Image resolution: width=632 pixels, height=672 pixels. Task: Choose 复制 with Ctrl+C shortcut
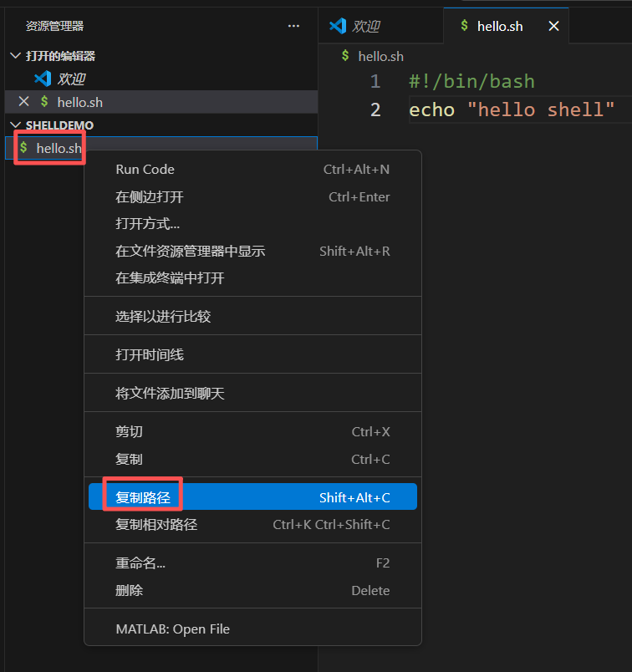(x=253, y=459)
